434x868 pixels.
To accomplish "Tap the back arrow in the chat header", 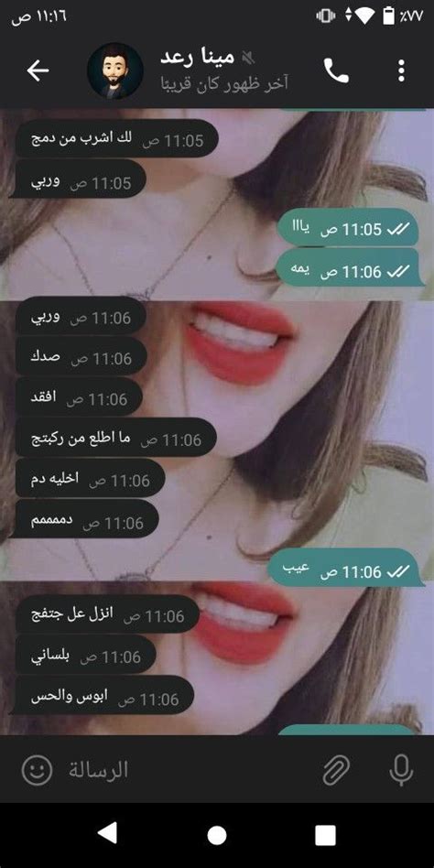I will point(38,71).
